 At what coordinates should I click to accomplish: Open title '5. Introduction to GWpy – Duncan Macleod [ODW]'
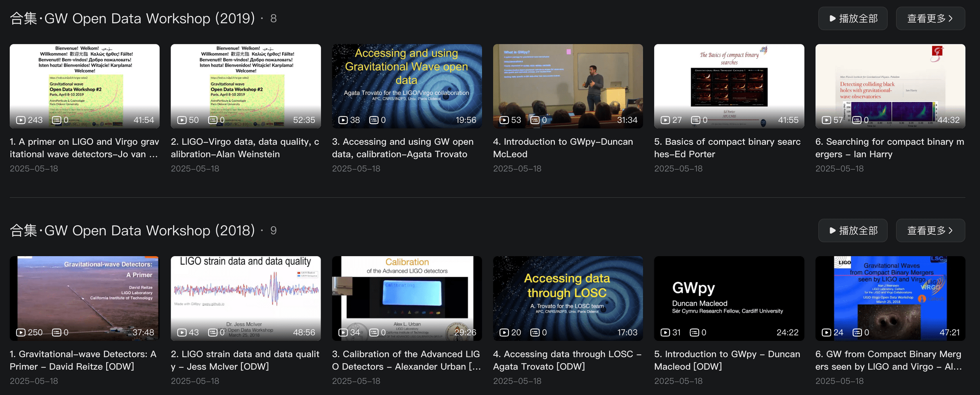point(727,360)
